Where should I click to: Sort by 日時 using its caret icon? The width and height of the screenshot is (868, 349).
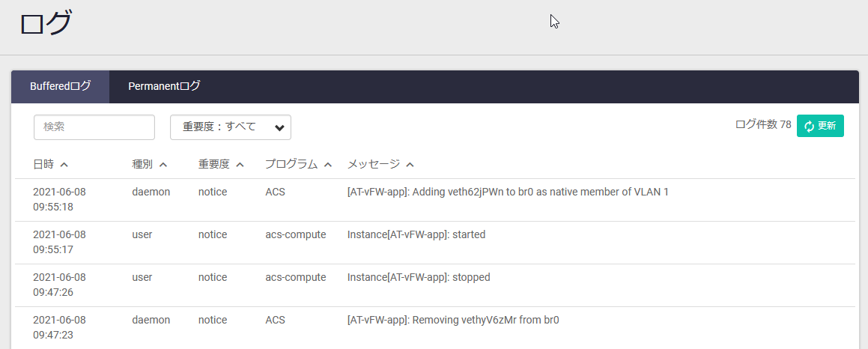point(64,165)
